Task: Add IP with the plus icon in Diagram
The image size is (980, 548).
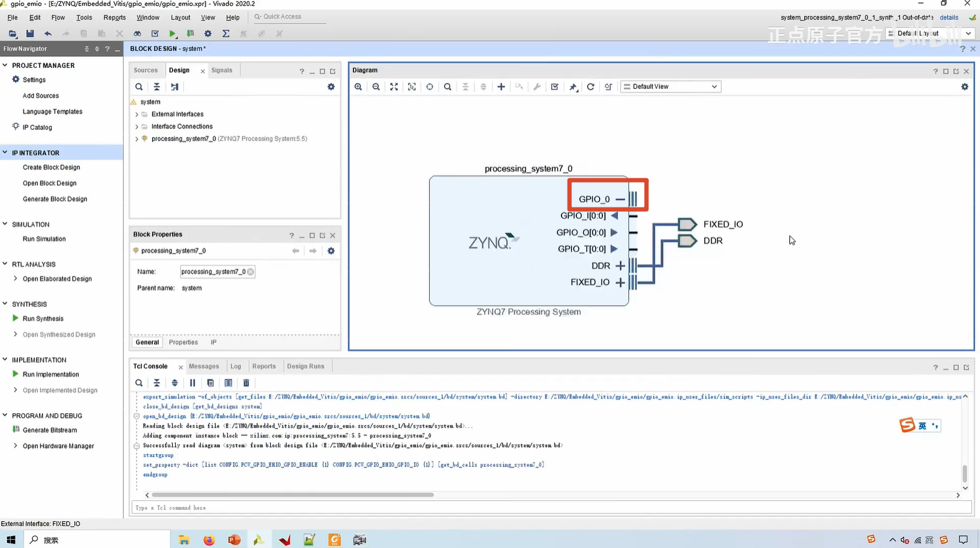Action: pos(501,87)
